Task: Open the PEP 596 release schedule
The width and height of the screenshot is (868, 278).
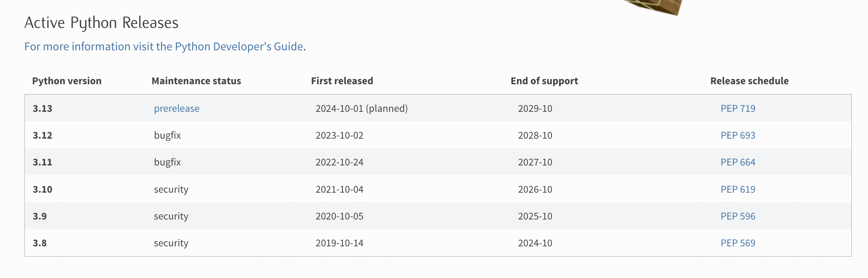Action: pos(738,216)
